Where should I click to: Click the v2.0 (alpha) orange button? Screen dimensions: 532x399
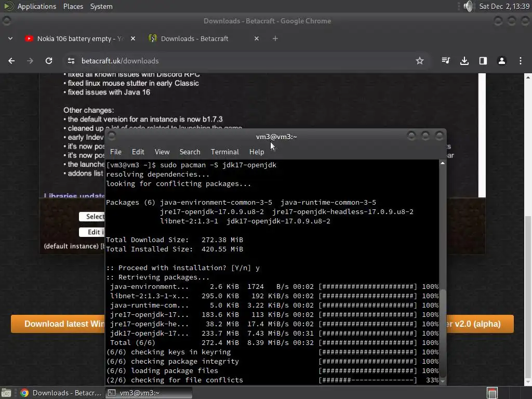coord(480,324)
